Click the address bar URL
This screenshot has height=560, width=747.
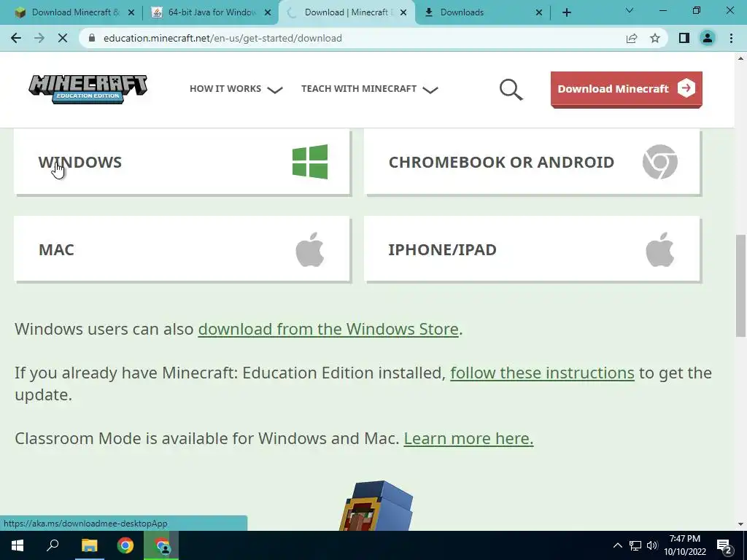[x=222, y=38]
